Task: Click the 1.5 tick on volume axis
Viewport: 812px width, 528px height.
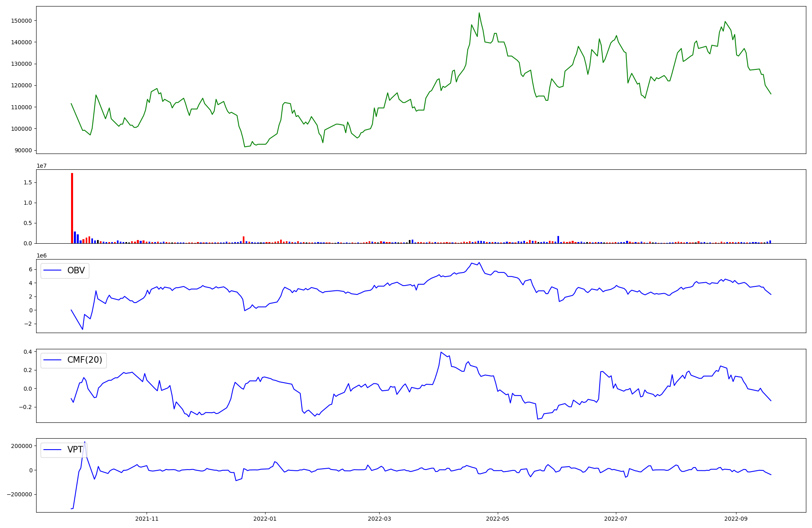Action: coord(28,183)
